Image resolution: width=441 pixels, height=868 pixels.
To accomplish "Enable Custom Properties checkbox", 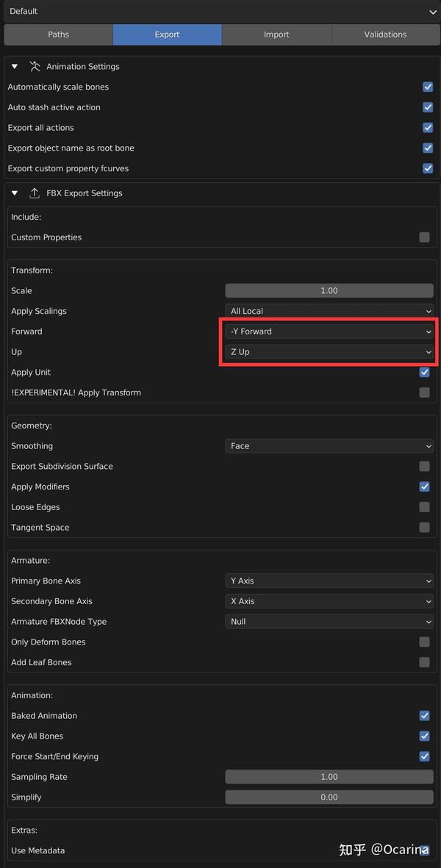I will coord(424,237).
